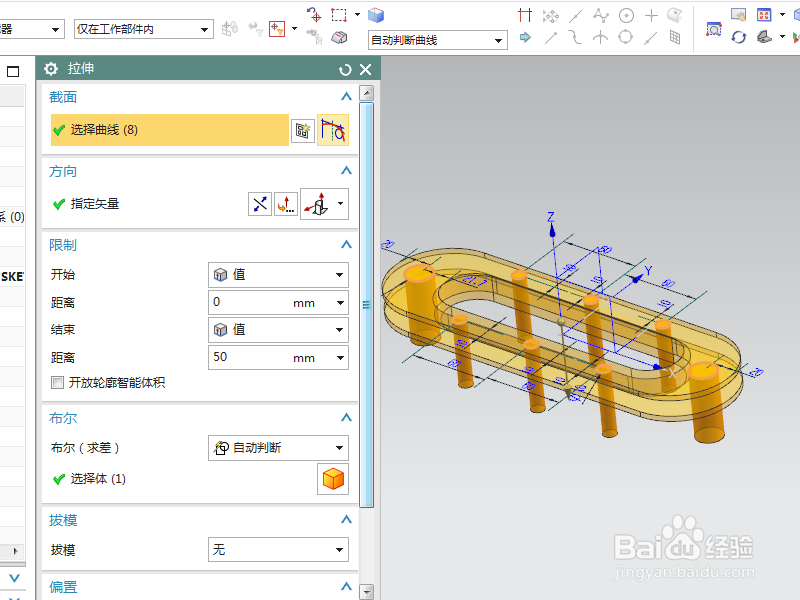
Task: Click the 选择曲线 (8) selection row
Action: (170, 130)
